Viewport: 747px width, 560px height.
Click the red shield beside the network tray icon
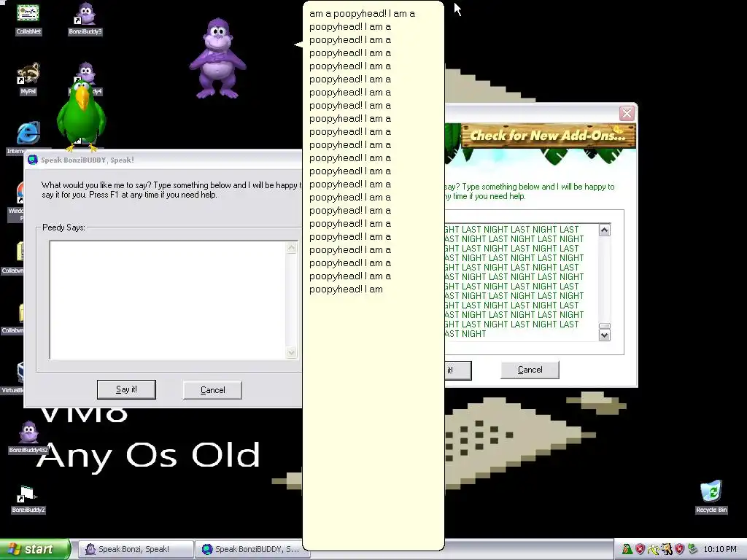point(679,549)
